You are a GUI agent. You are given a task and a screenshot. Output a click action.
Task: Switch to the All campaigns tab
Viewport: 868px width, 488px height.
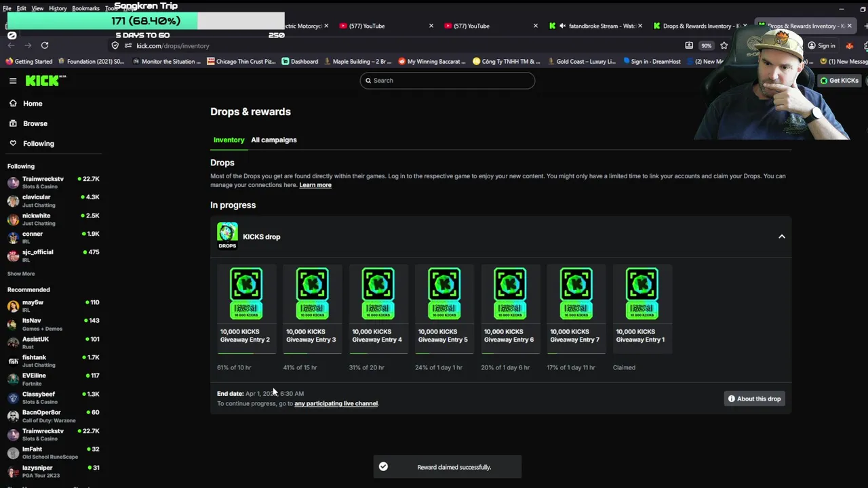(x=273, y=140)
